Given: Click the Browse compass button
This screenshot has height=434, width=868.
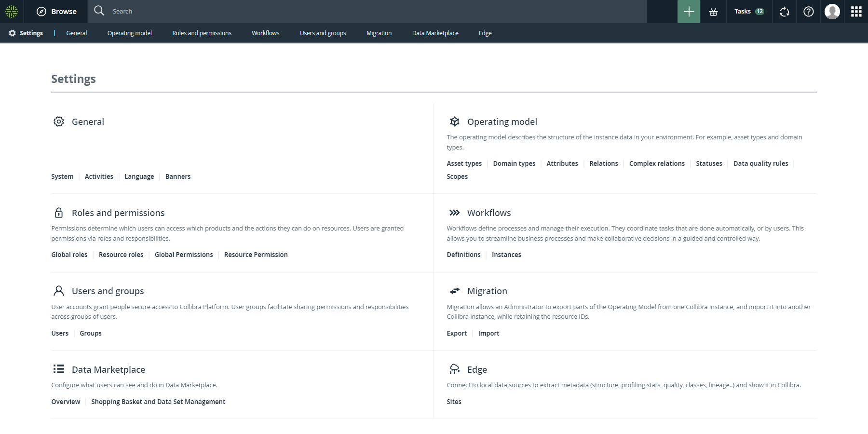Looking at the screenshot, I should pos(56,12).
